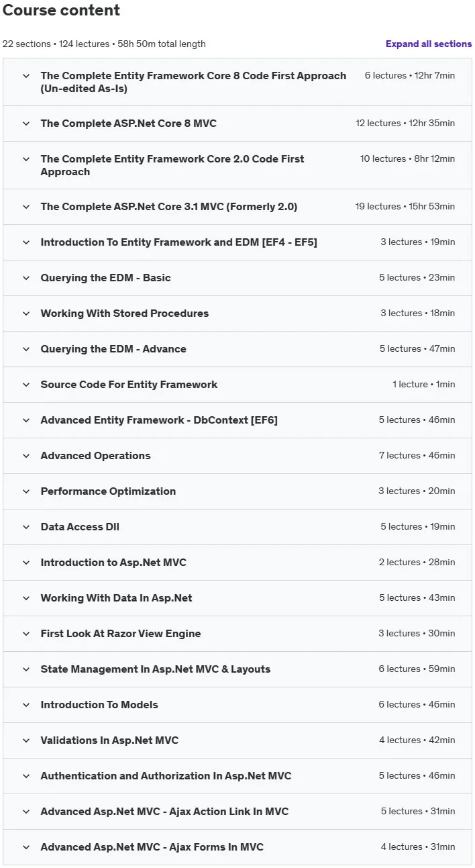Open chevron beside Entity Framework Core 8 Code First
Screen dimensions: 475x868
[26, 76]
